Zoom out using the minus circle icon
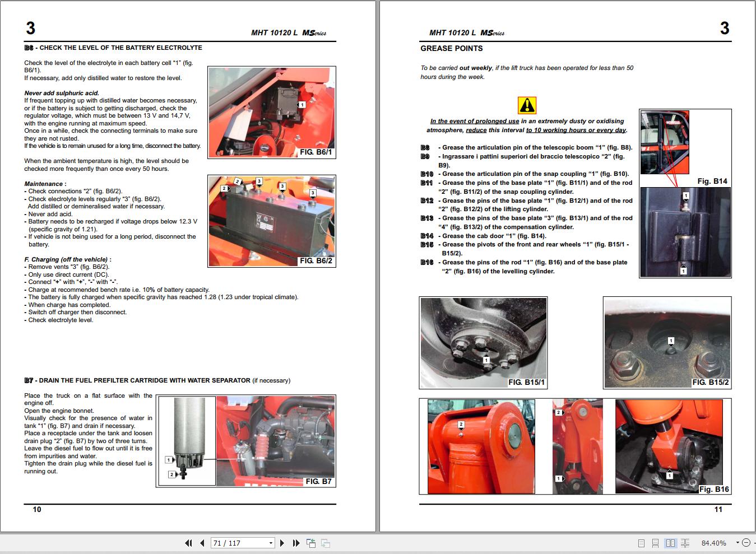 tap(746, 543)
